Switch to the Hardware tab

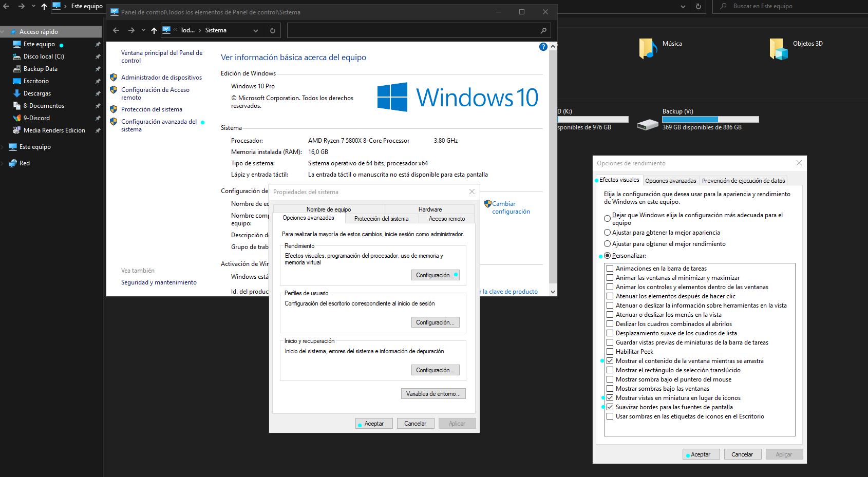430,209
